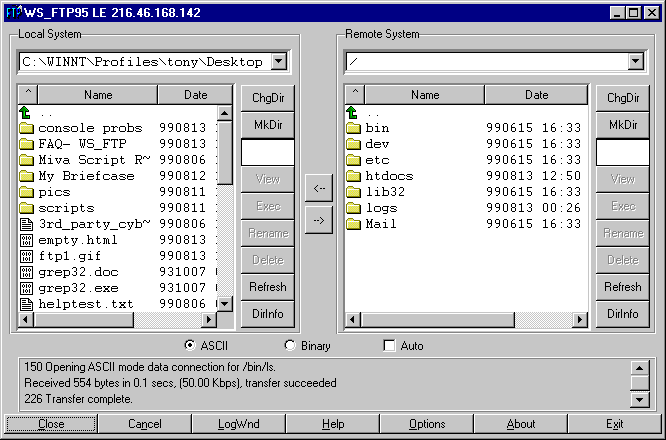Click the remote parent directory up-arrow icon
The image size is (666, 440).
coord(352,113)
